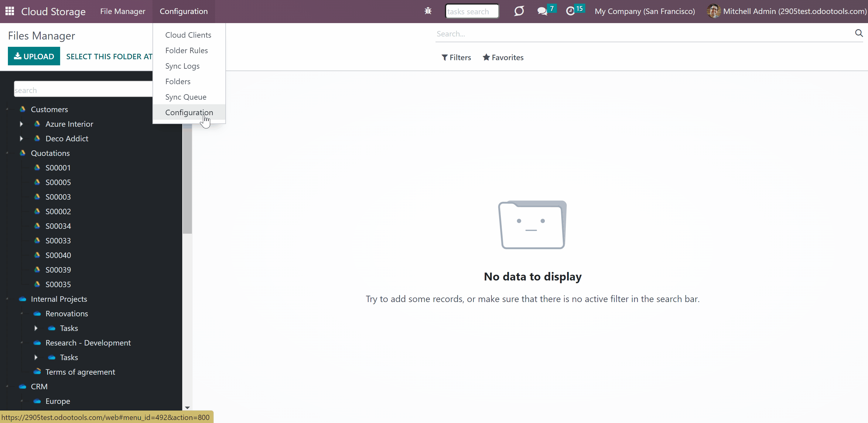The height and width of the screenshot is (423, 868).
Task: Expand Tasks under Research - Development
Action: pyautogui.click(x=36, y=357)
